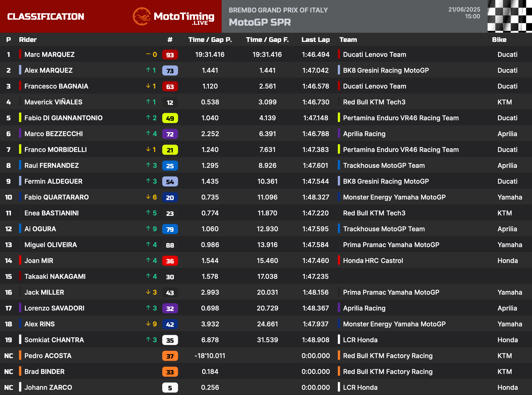Click Pedro Acosta's orange 37 badge

point(170,356)
